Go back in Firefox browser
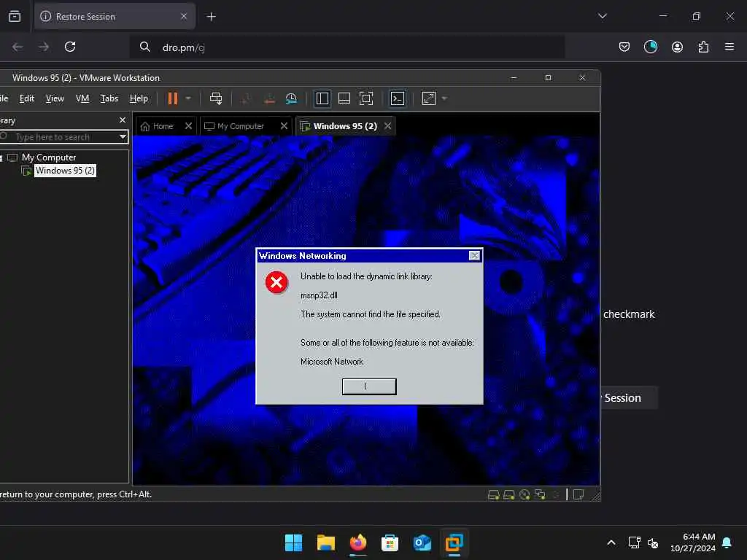 pyautogui.click(x=18, y=47)
